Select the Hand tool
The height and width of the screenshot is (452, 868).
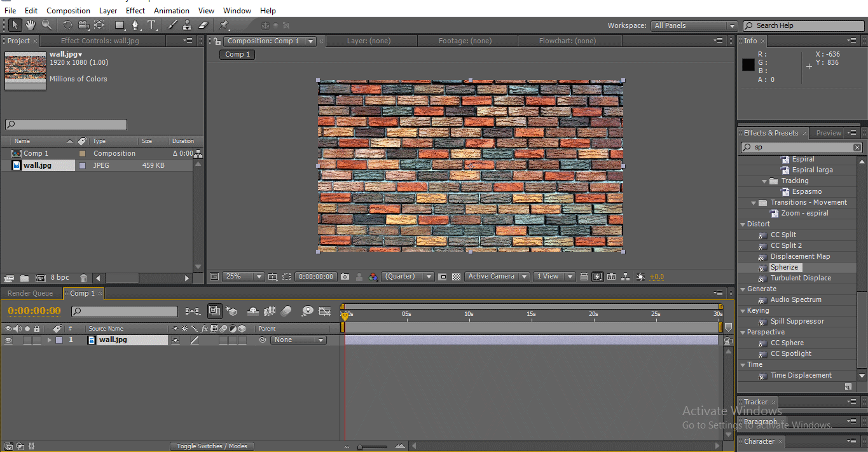tap(30, 25)
